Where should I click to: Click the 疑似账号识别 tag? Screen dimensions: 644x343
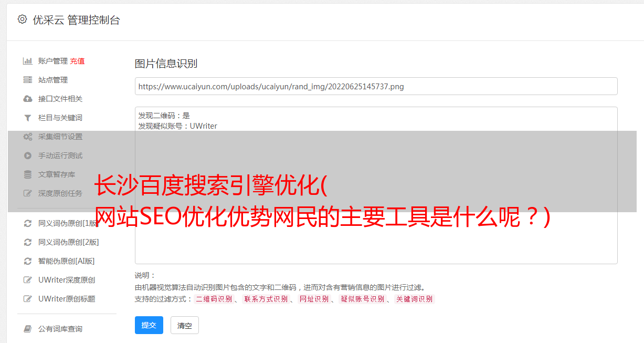(x=363, y=299)
